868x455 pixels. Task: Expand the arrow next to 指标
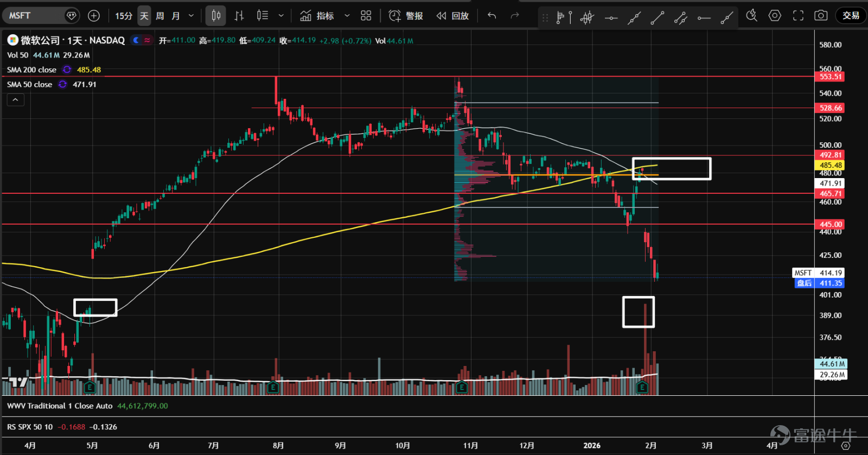coord(347,16)
